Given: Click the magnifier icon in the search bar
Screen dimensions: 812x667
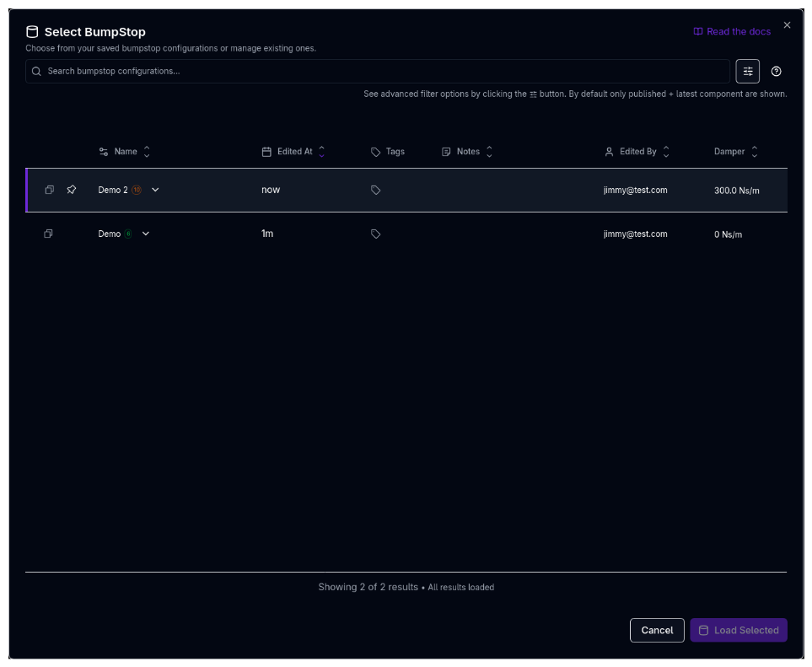Looking at the screenshot, I should coord(35,71).
